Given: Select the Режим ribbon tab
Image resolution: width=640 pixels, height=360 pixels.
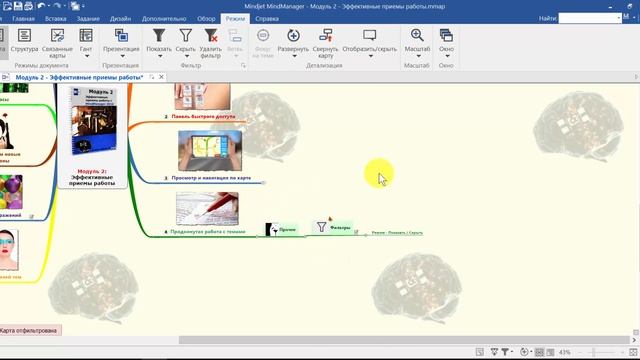Looking at the screenshot, I should tap(235, 18).
